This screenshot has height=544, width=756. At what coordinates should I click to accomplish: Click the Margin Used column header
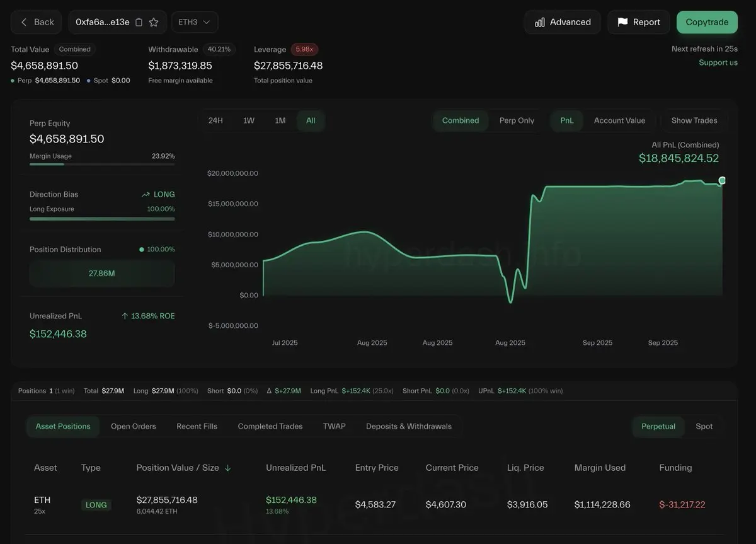[600, 468]
